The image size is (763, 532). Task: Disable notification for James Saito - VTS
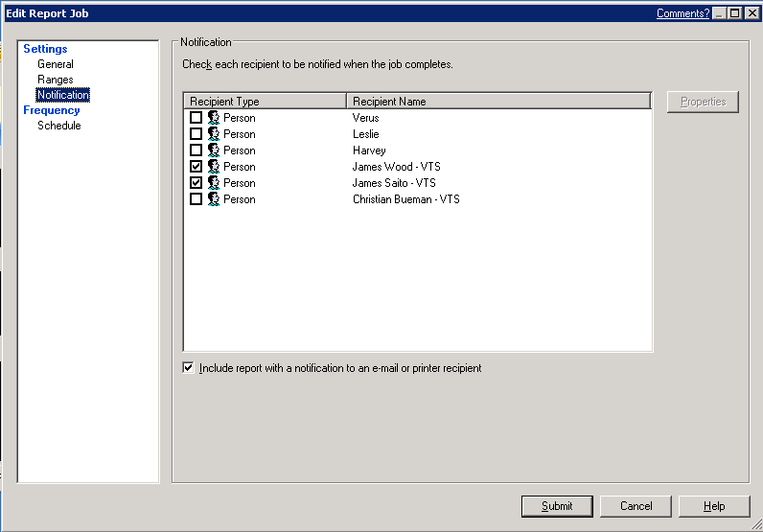click(x=197, y=183)
